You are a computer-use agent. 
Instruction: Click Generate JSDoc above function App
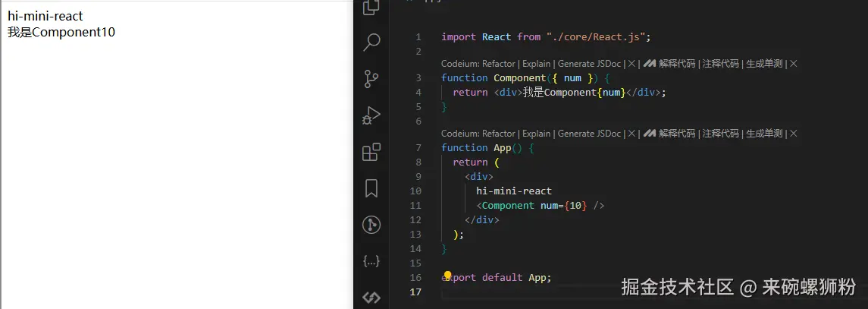[x=590, y=134]
